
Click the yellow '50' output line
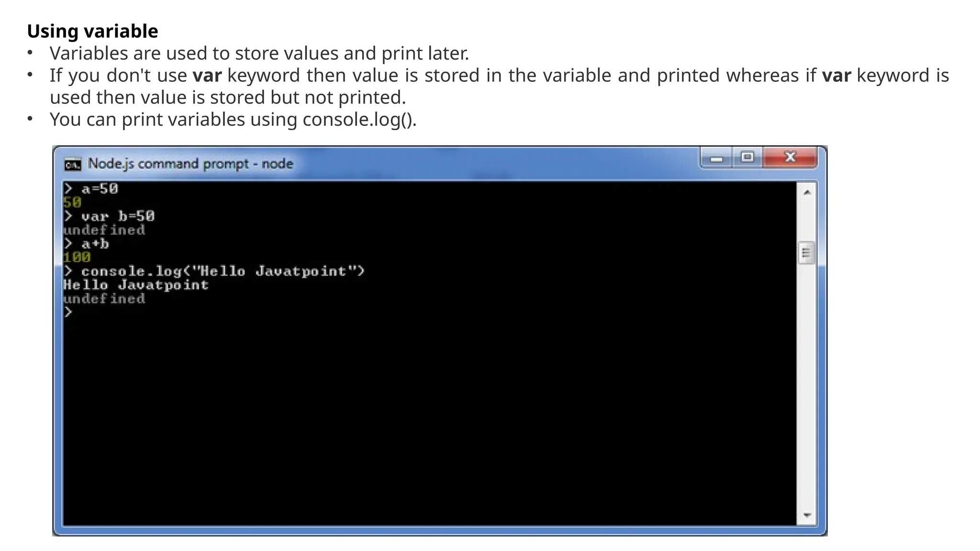click(x=72, y=203)
